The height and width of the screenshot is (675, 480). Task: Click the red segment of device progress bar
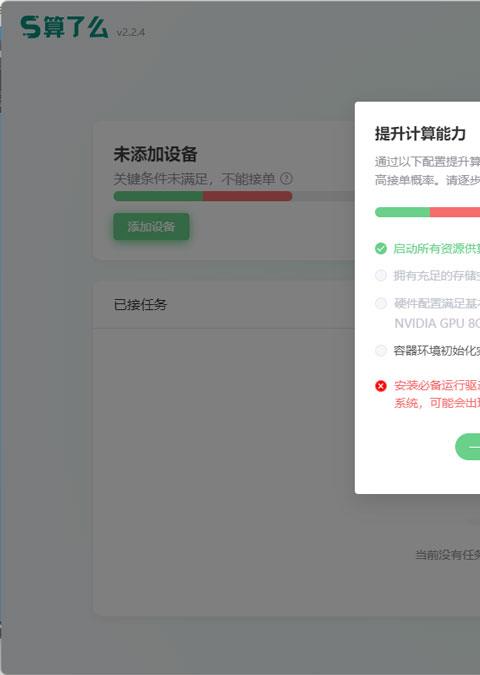tap(248, 196)
